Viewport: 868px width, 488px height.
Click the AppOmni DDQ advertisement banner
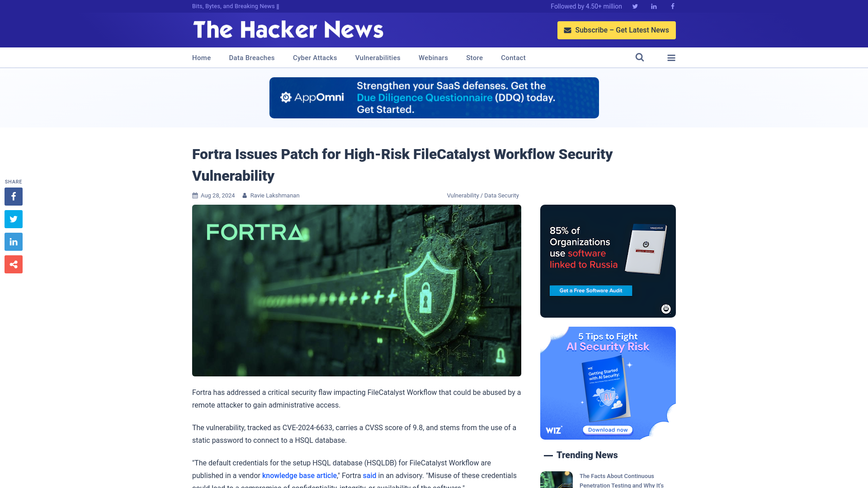434,98
